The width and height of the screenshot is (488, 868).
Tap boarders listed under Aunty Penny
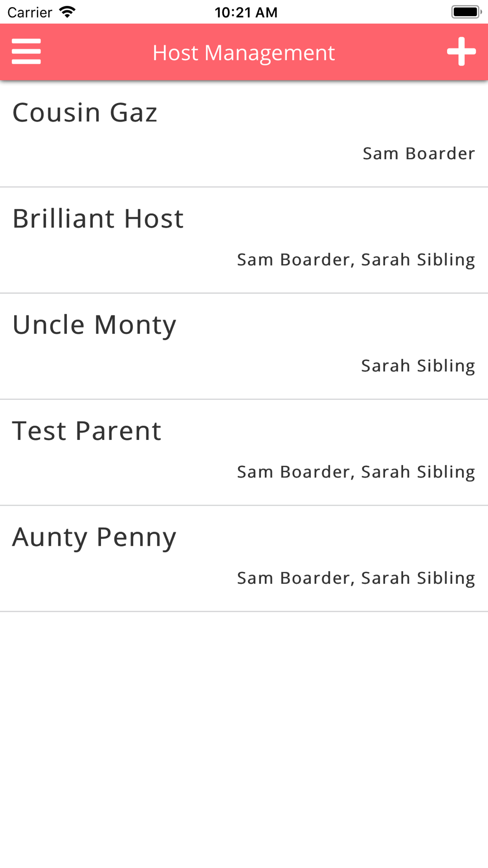356,578
